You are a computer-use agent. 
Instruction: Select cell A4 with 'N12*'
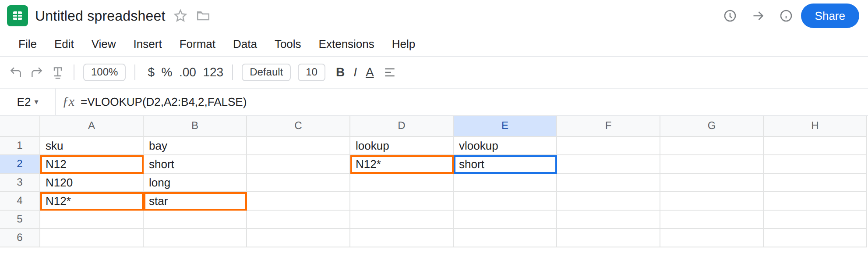92,201
